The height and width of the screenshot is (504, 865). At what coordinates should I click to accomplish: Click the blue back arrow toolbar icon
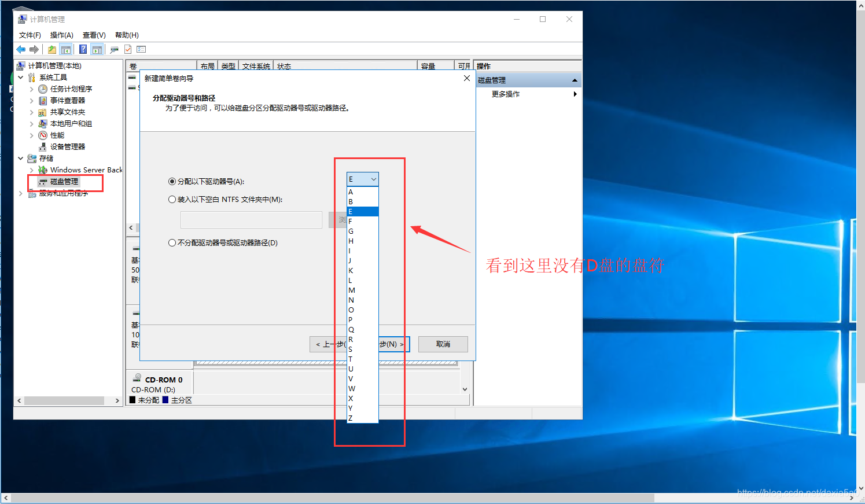click(x=21, y=50)
